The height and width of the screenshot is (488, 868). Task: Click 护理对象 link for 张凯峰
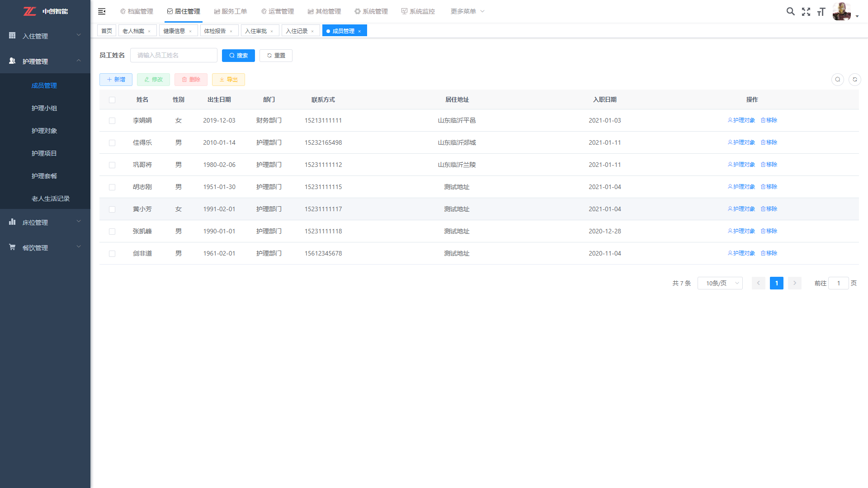click(741, 231)
